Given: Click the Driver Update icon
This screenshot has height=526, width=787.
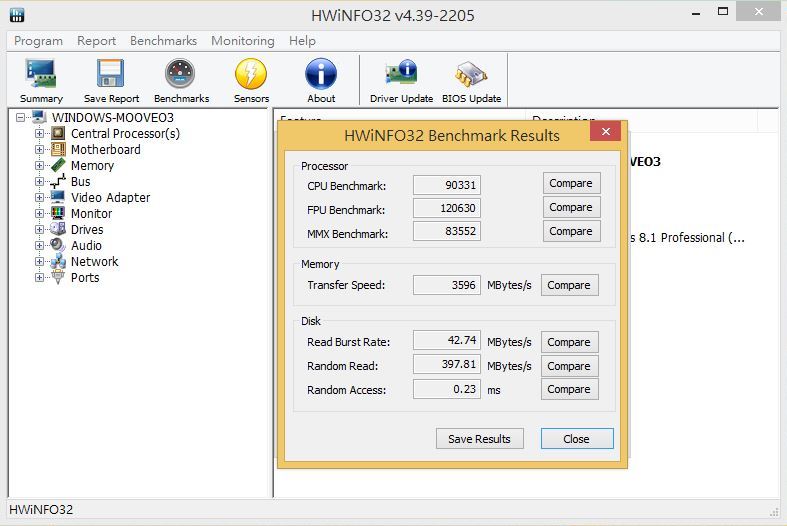Looking at the screenshot, I should click(401, 73).
